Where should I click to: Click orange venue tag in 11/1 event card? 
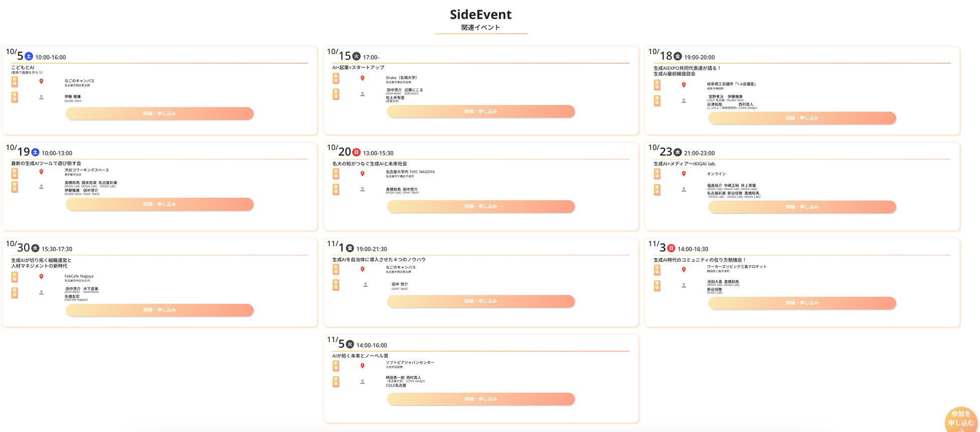tap(336, 269)
